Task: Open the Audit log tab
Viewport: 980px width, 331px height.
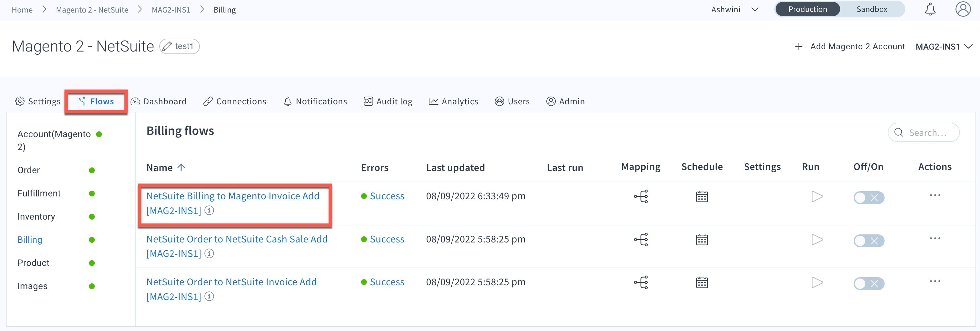Action: click(388, 101)
